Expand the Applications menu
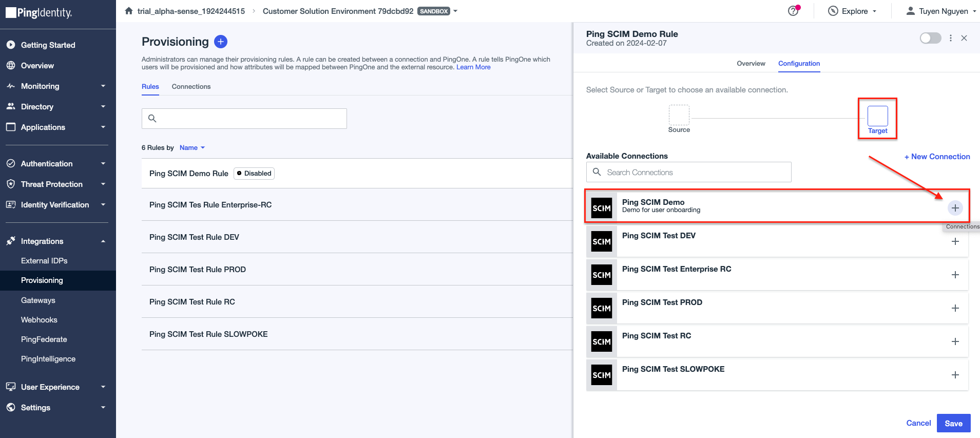Image resolution: width=980 pixels, height=438 pixels. [103, 127]
